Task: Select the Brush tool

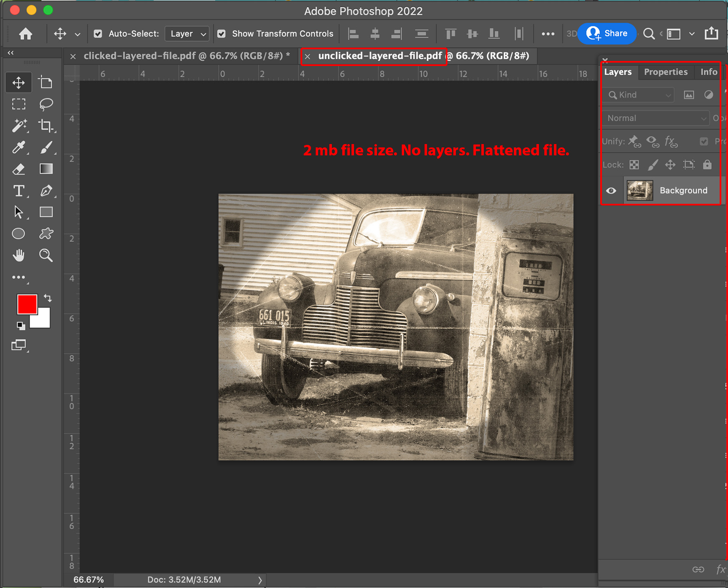Action: [47, 147]
